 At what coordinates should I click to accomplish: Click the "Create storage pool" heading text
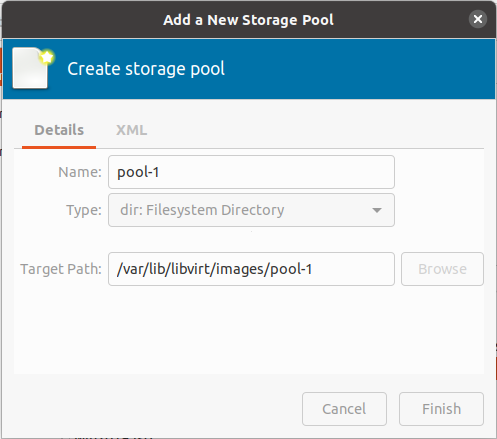[x=146, y=69]
